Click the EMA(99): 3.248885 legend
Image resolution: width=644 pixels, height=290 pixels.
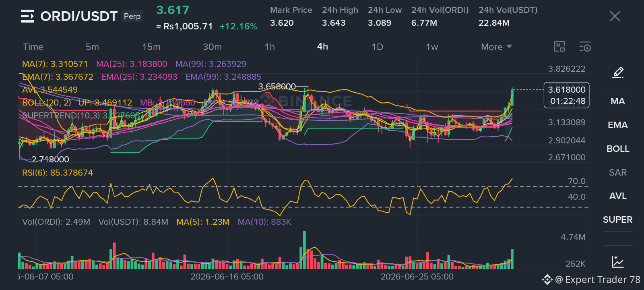(223, 77)
